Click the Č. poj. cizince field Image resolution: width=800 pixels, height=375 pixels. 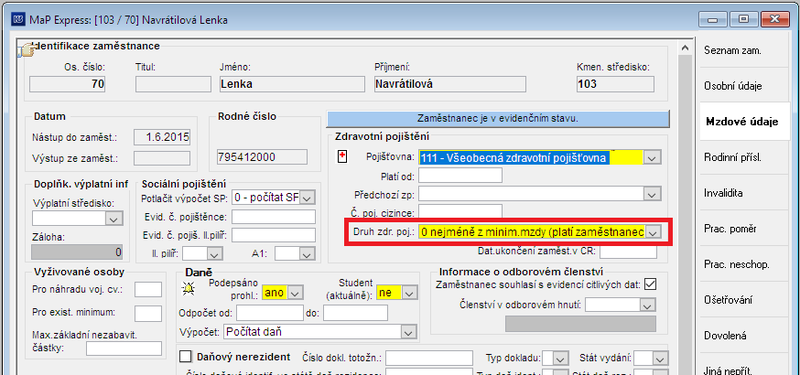click(x=460, y=212)
